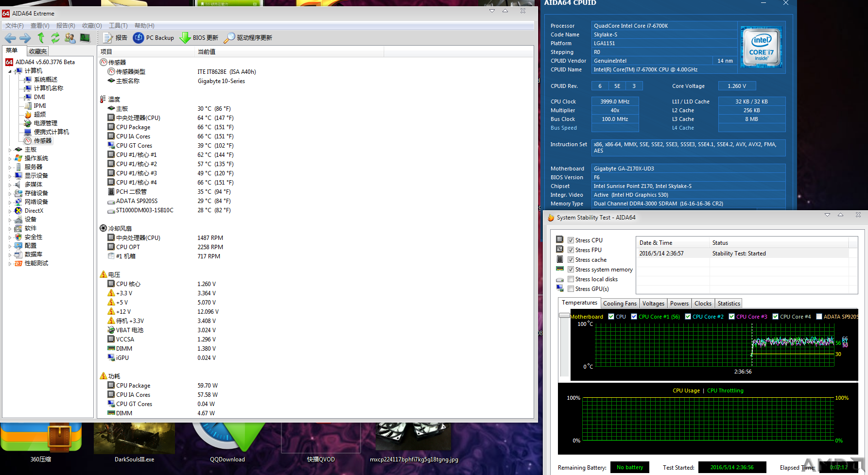Click the refresh icon in AIDA64 toolbar
This screenshot has width=868, height=475.
[55, 38]
